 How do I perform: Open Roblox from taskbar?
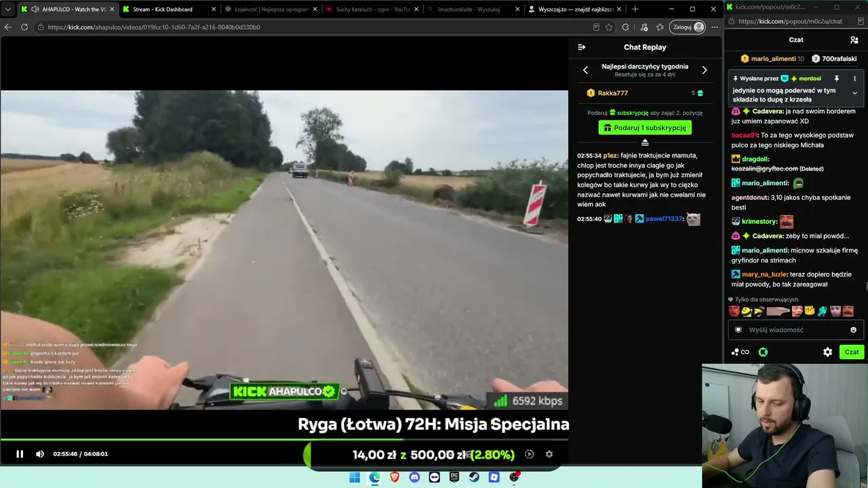pos(494,477)
